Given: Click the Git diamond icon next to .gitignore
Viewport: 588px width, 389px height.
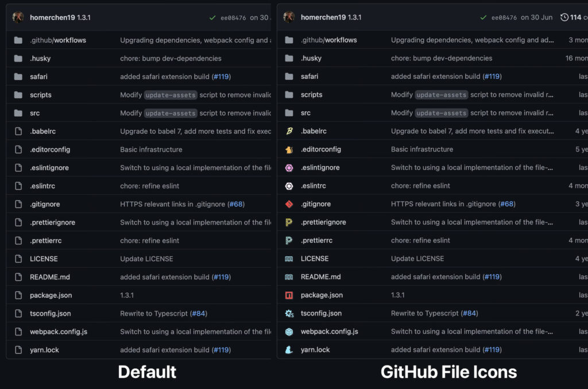Looking at the screenshot, I should [x=289, y=203].
